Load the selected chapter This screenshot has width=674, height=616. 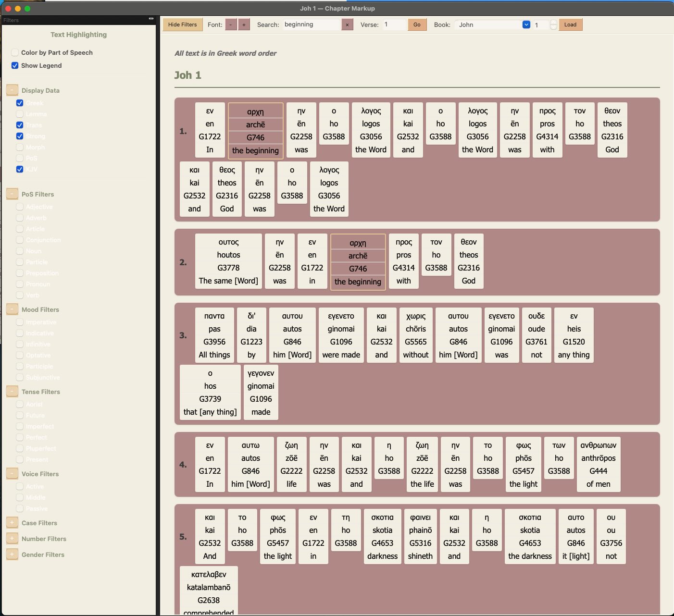[570, 25]
